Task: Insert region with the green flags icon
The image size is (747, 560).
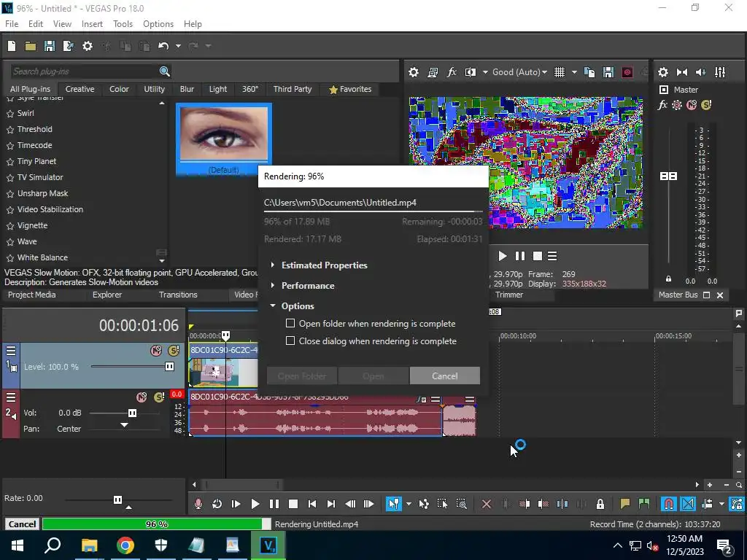Action: coord(644,504)
